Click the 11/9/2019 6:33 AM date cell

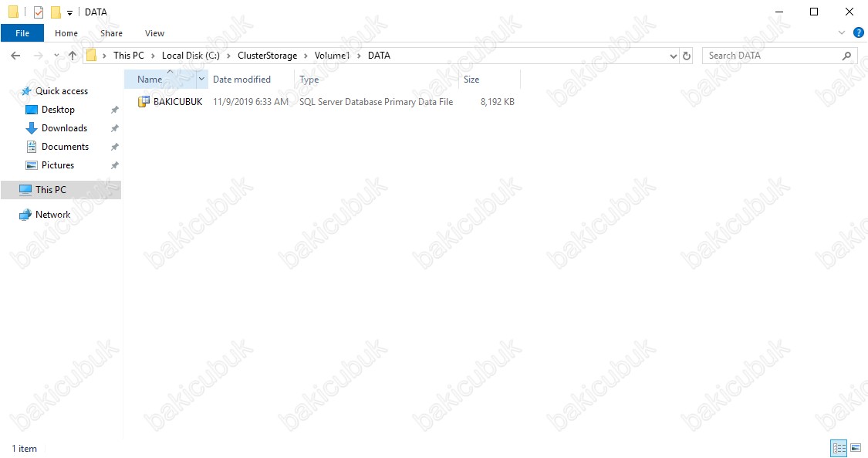[251, 102]
